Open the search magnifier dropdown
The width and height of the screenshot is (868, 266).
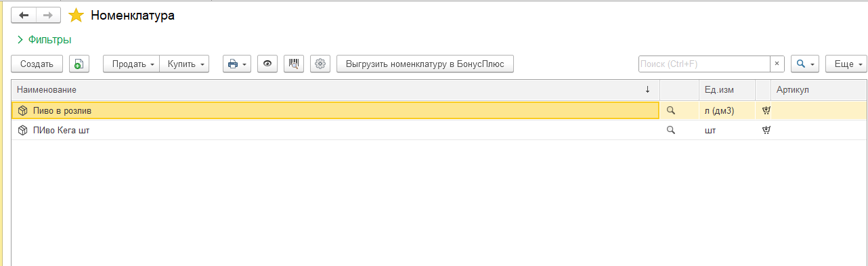click(805, 64)
